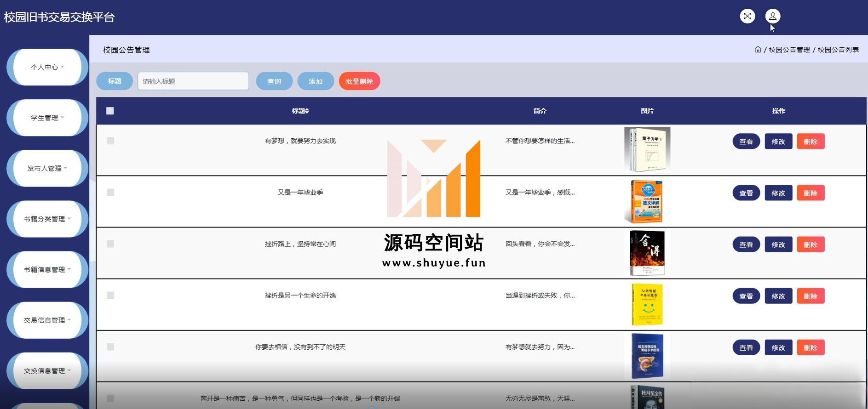Image resolution: width=868 pixels, height=409 pixels.
Task: Click the 操作 column header
Action: click(x=779, y=111)
